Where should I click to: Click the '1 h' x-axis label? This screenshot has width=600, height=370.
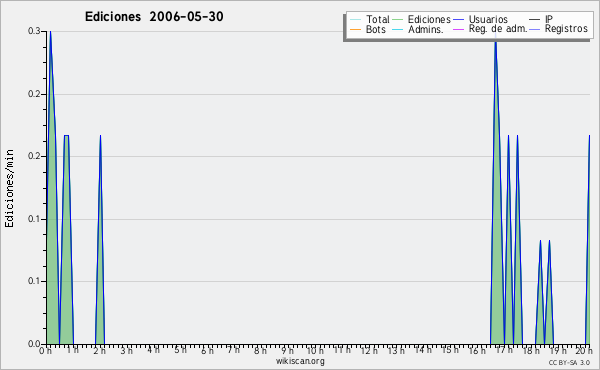[x=72, y=350]
